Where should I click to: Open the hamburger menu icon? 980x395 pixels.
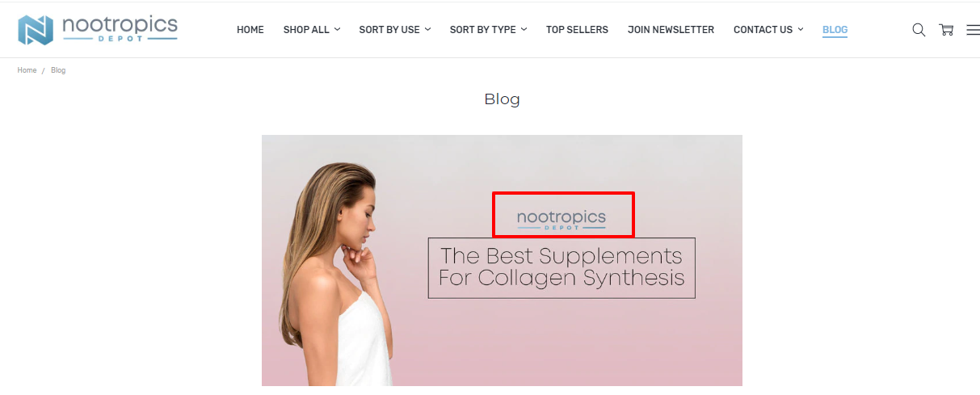[973, 30]
